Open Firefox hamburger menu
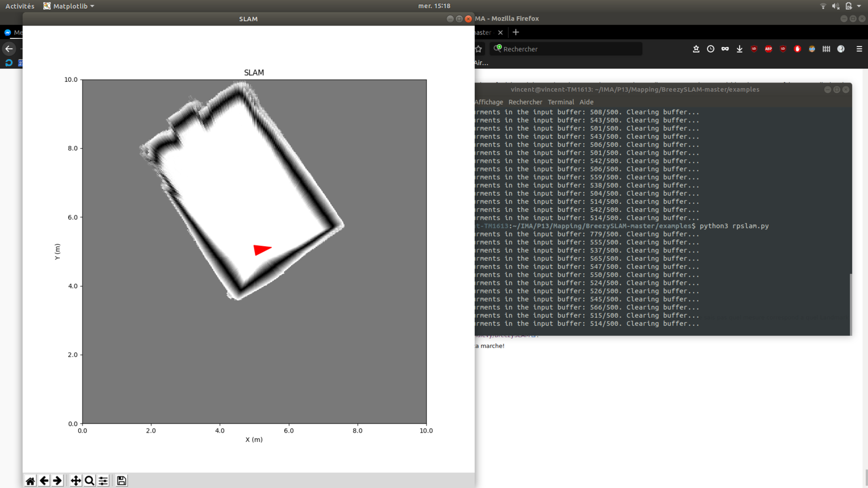The height and width of the screenshot is (488, 868). point(859,49)
